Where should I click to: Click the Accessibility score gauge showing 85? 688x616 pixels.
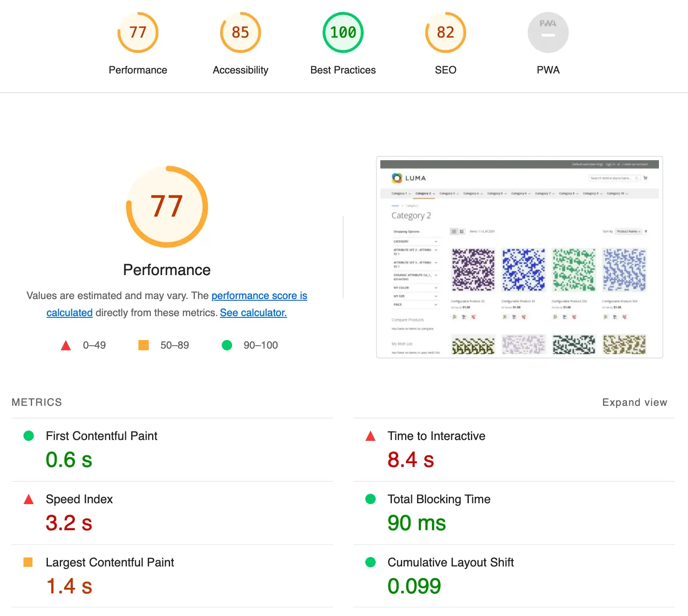[x=240, y=32]
